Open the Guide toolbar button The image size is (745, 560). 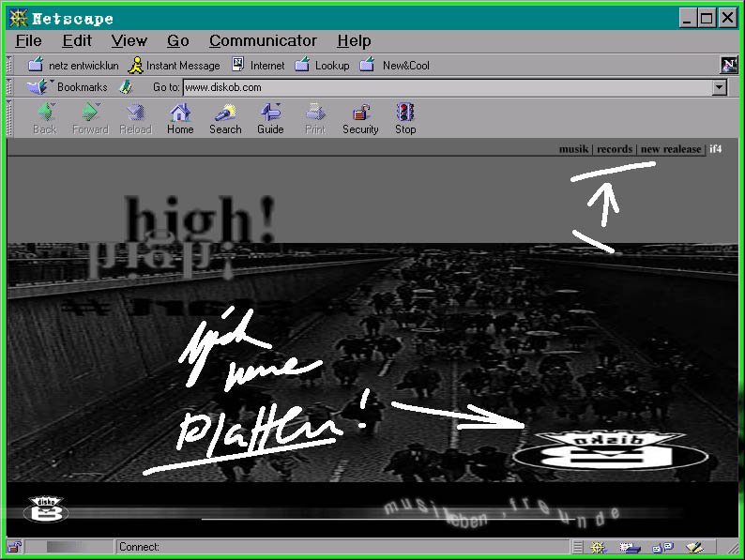pos(270,118)
